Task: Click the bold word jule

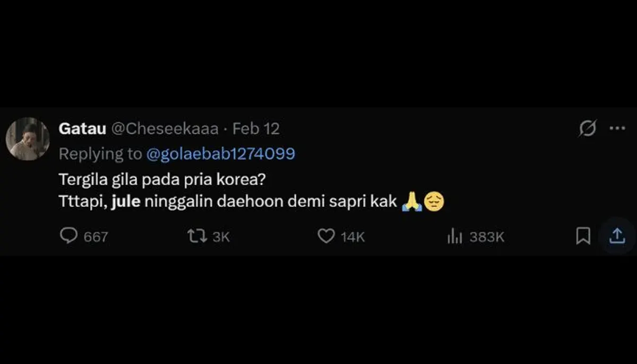Action: point(126,202)
